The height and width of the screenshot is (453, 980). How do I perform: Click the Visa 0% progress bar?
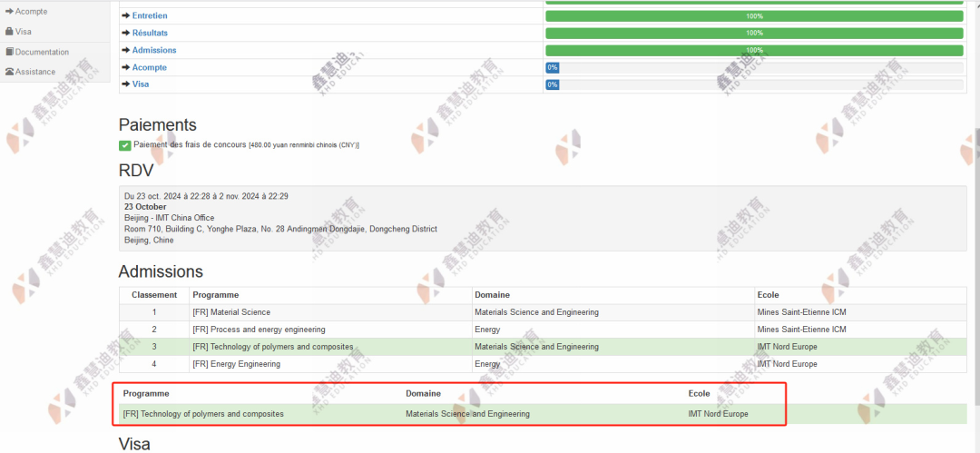click(x=754, y=84)
